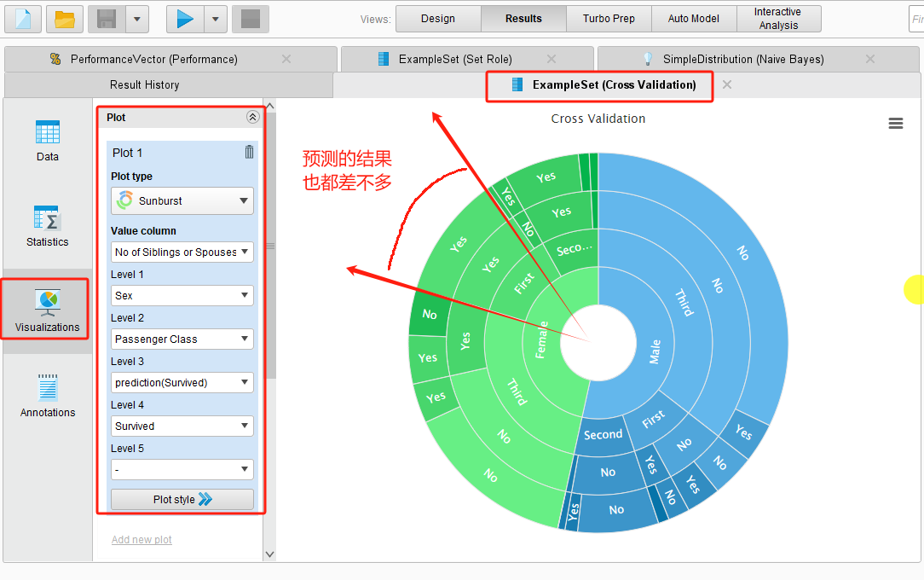Open the Statistics view
This screenshot has height=580, width=924.
tap(47, 226)
